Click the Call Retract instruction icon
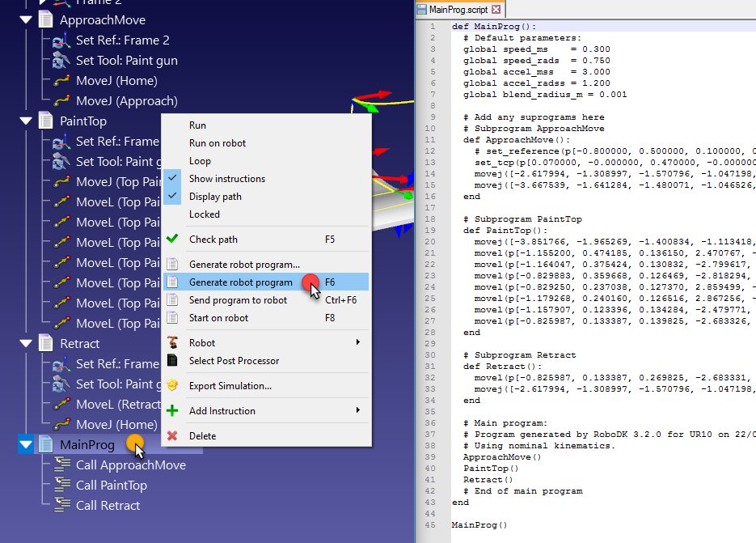 62,506
